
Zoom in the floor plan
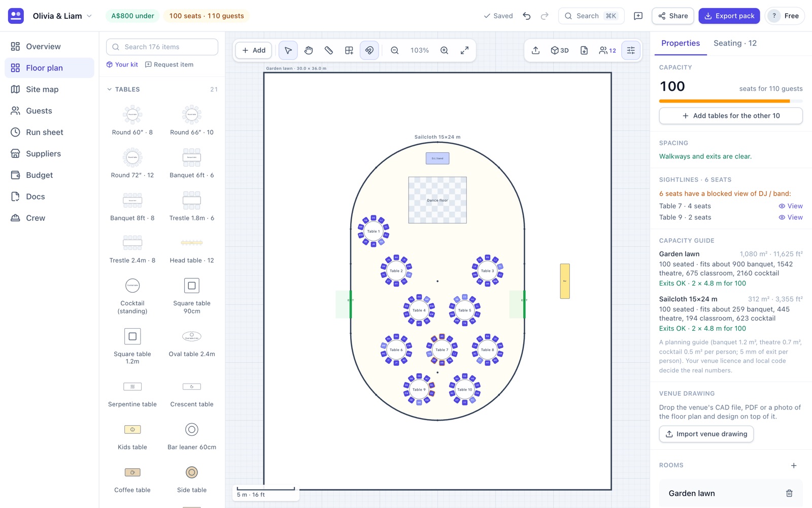pos(445,50)
